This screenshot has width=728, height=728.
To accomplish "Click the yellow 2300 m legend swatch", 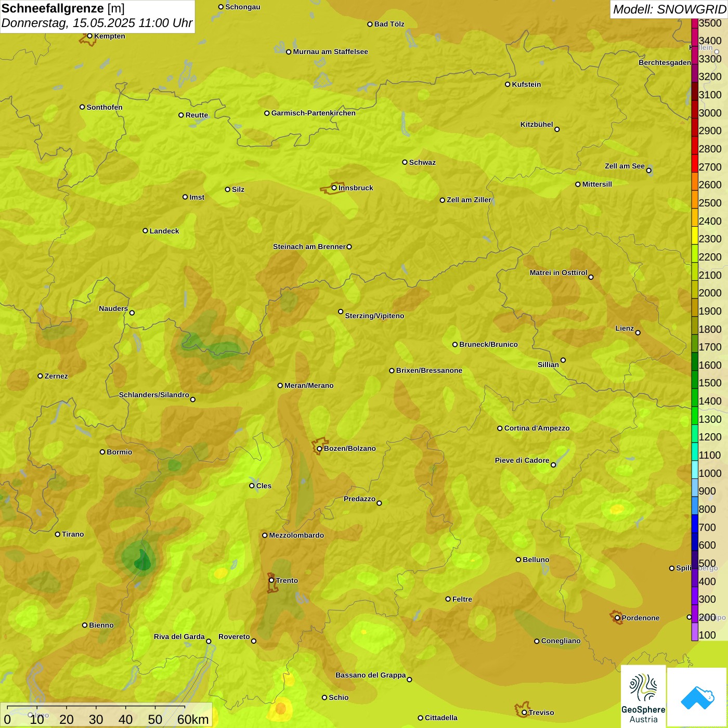I will [695, 236].
